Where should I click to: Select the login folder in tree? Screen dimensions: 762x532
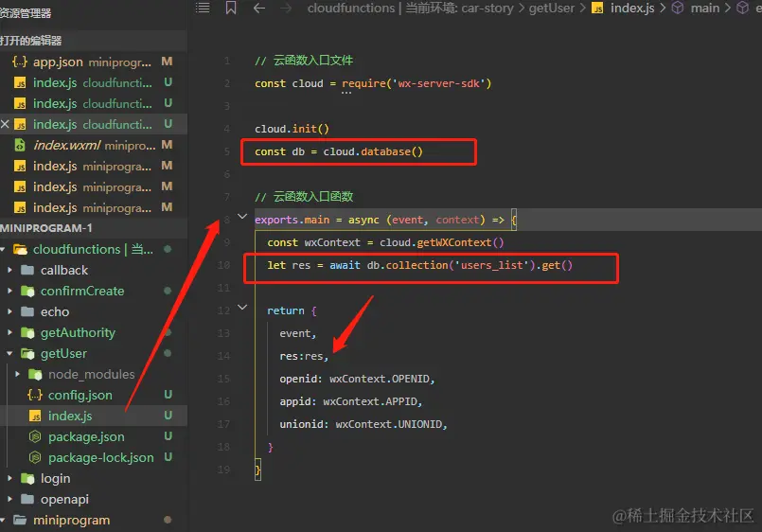(55, 478)
